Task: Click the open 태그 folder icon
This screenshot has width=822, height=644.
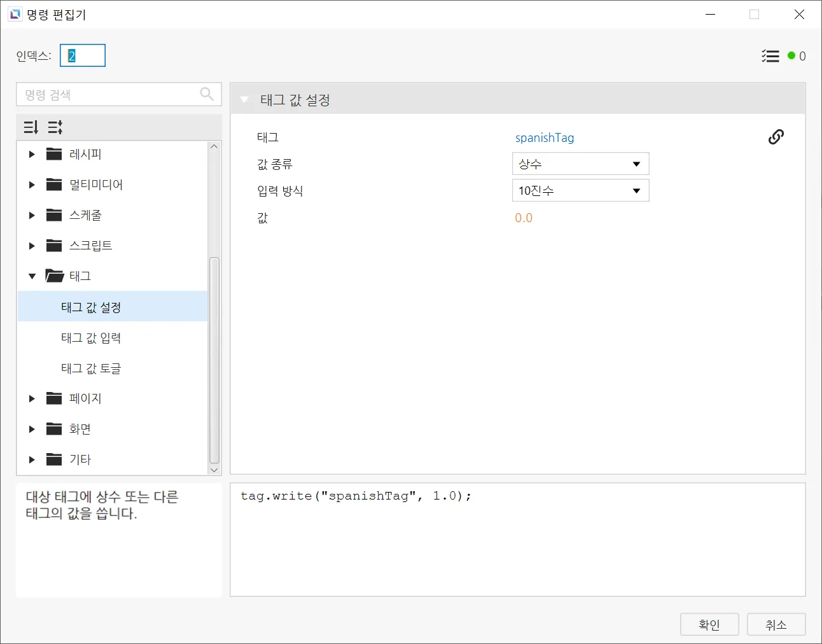Action: click(x=55, y=276)
